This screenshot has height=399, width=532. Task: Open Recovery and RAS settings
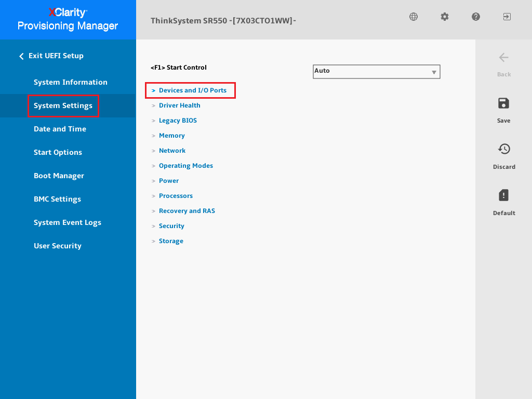(x=187, y=211)
